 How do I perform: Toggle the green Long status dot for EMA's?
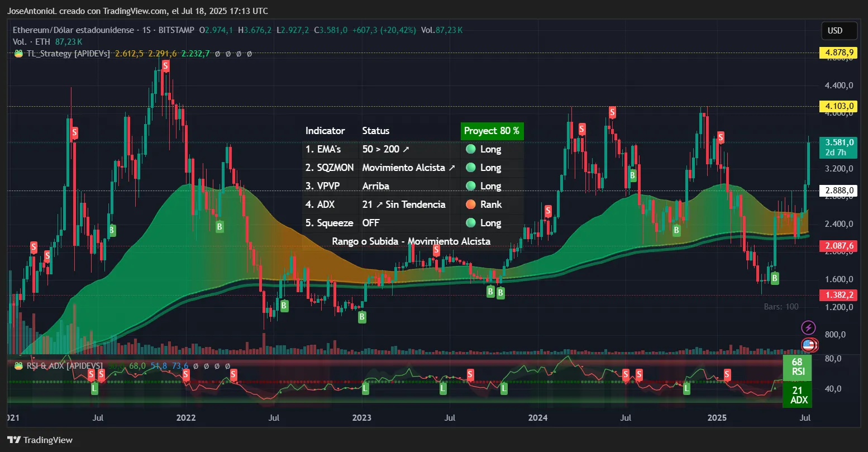point(471,149)
